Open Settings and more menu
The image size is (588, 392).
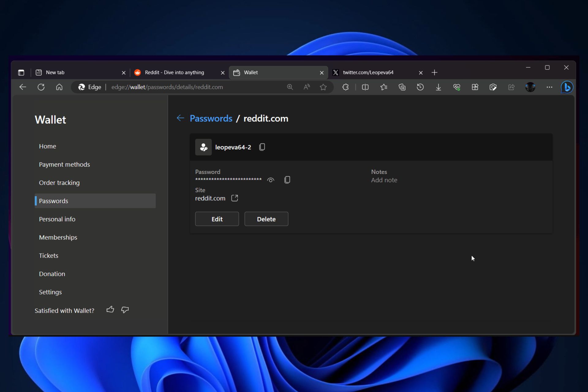click(549, 87)
